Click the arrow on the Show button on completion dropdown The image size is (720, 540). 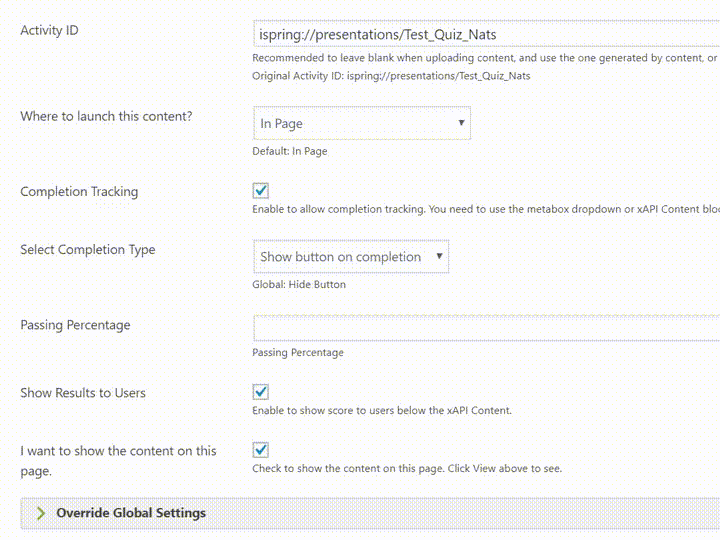tap(439, 256)
